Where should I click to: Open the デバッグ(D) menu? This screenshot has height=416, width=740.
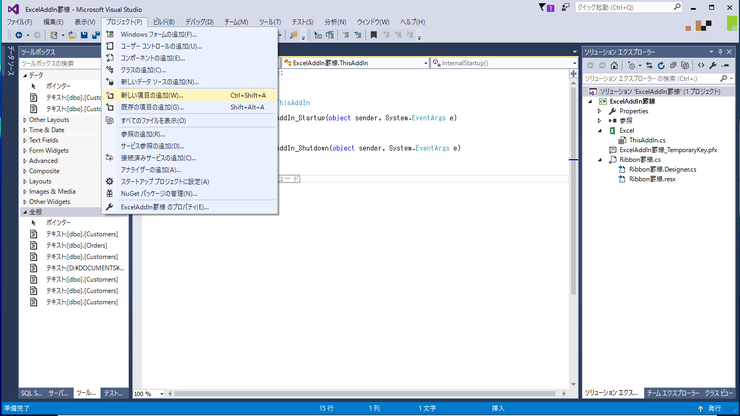point(199,22)
